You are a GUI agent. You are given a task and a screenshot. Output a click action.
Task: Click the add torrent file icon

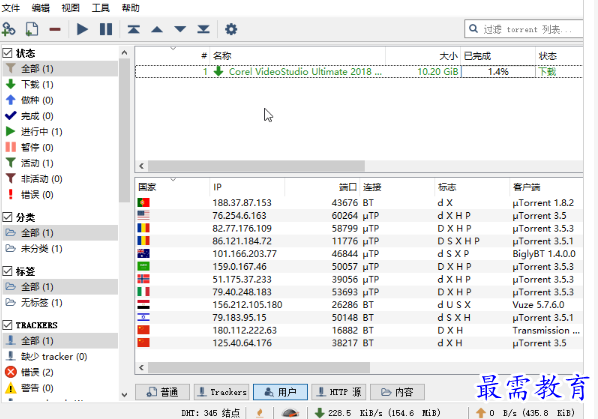pyautogui.click(x=32, y=29)
